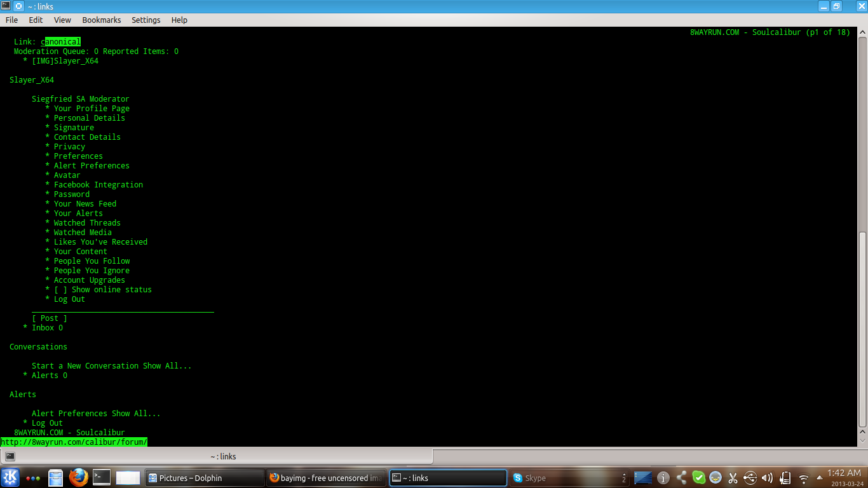
Task: Open People You Ignore link
Action: (x=92, y=271)
